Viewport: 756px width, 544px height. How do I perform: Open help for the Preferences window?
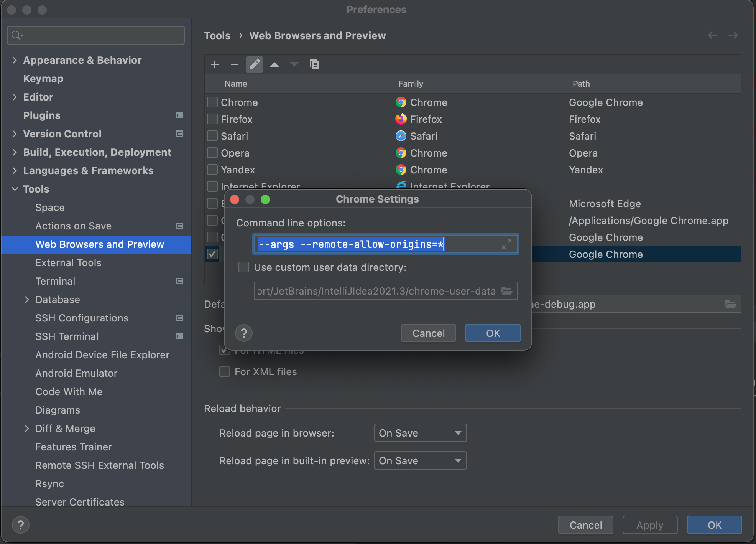[21, 525]
